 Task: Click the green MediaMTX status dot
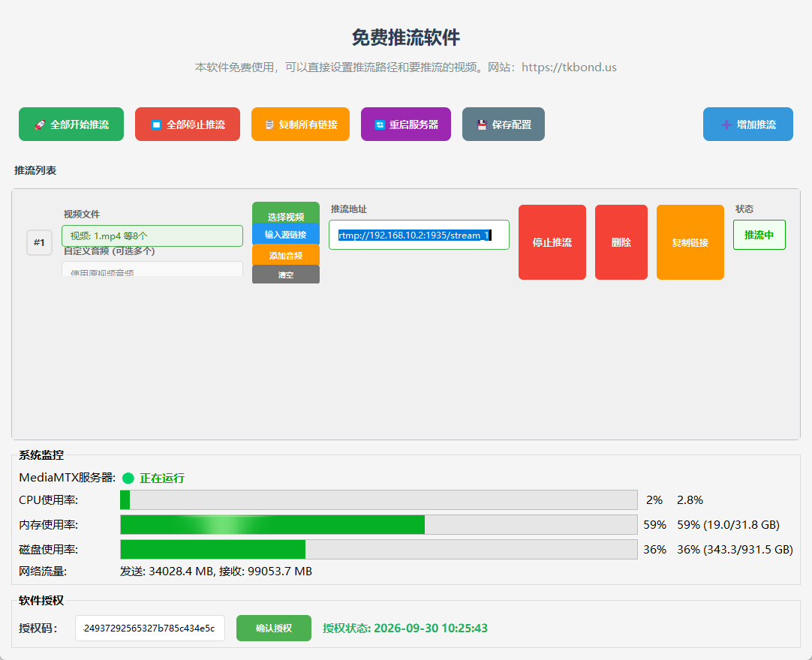pos(128,478)
